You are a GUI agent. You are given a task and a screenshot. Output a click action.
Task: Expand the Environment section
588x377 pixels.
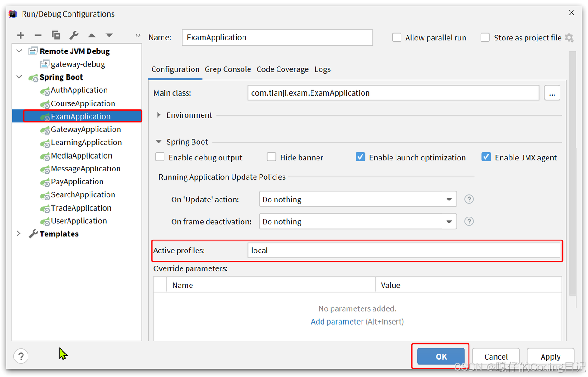click(158, 115)
